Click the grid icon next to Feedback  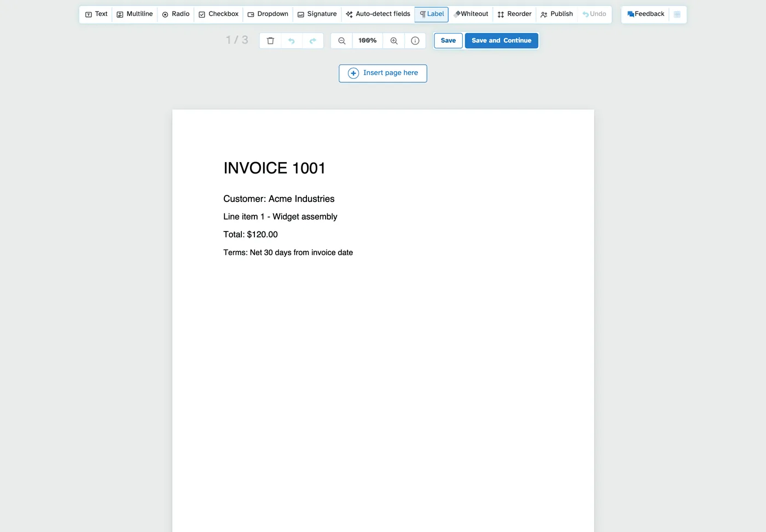(677, 14)
